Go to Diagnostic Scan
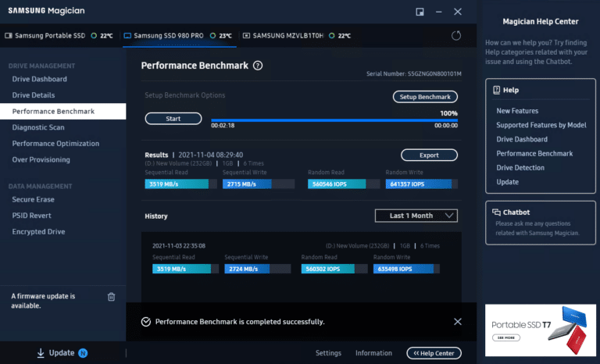Viewport: 600px width, 364px height. click(38, 127)
